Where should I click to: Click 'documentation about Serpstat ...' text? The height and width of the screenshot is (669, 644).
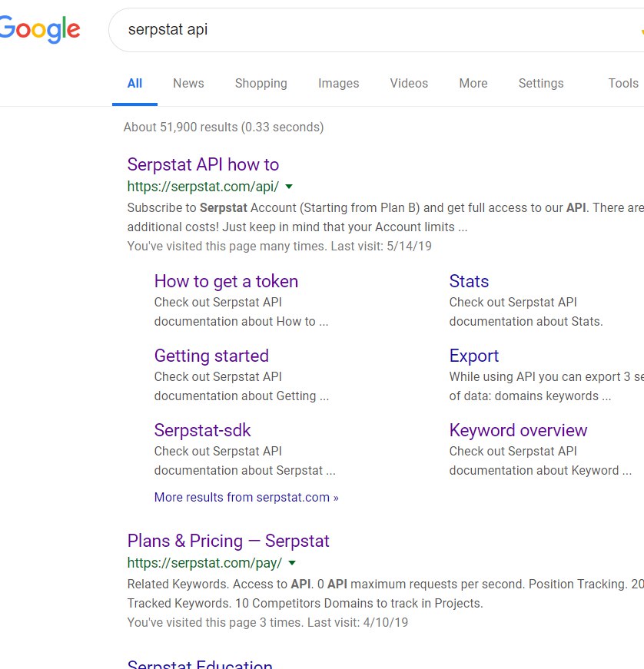coord(244,471)
